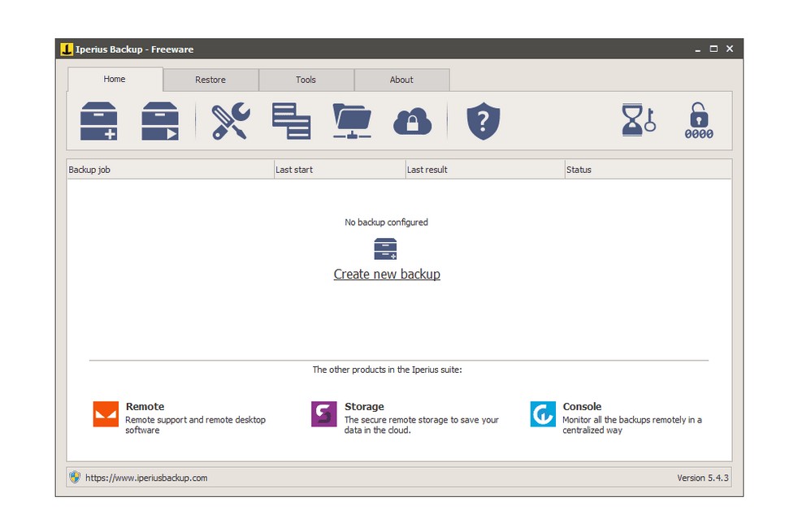Open the Tools tab
This screenshot has width=798, height=532.
(x=306, y=80)
